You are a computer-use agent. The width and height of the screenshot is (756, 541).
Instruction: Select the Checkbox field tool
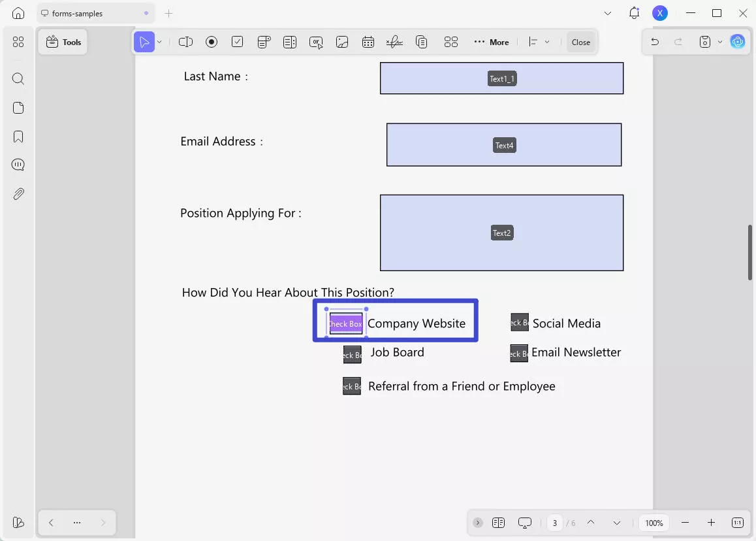click(238, 42)
